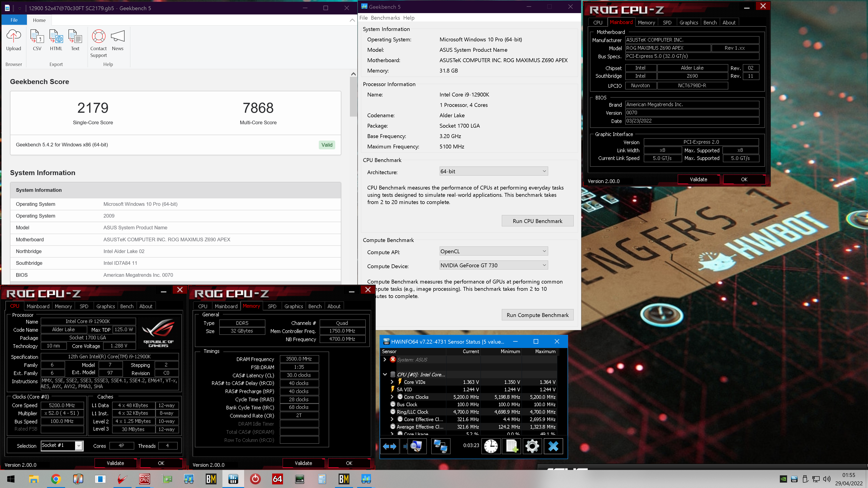This screenshot has height=488, width=868.
Task: Click HWiNFO system summary magnifier icon
Action: [x=416, y=446]
